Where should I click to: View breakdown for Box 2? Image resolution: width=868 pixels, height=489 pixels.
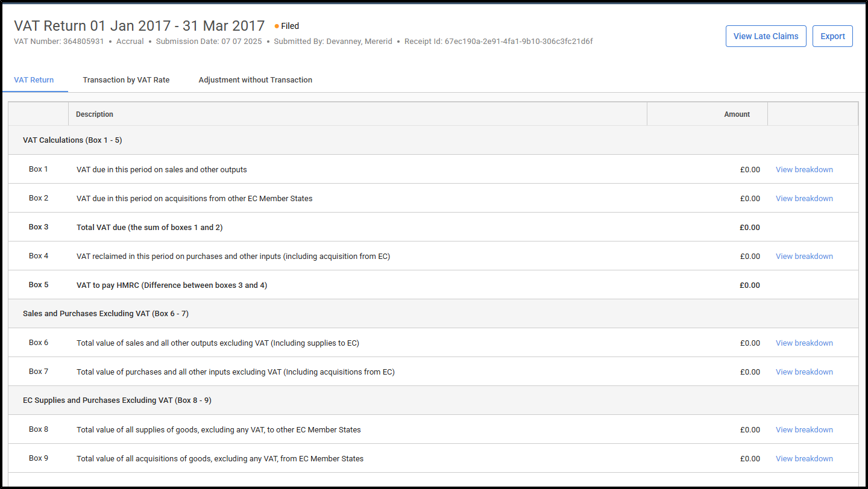(804, 198)
